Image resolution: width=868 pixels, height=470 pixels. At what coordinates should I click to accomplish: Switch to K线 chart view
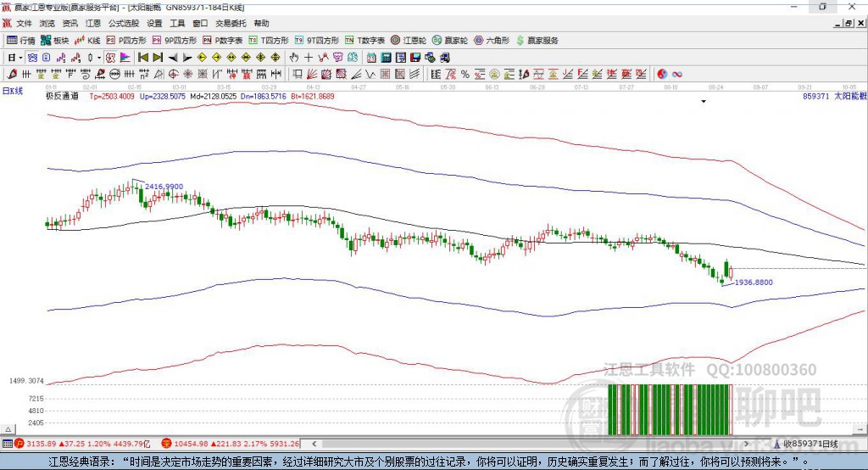tap(87, 40)
